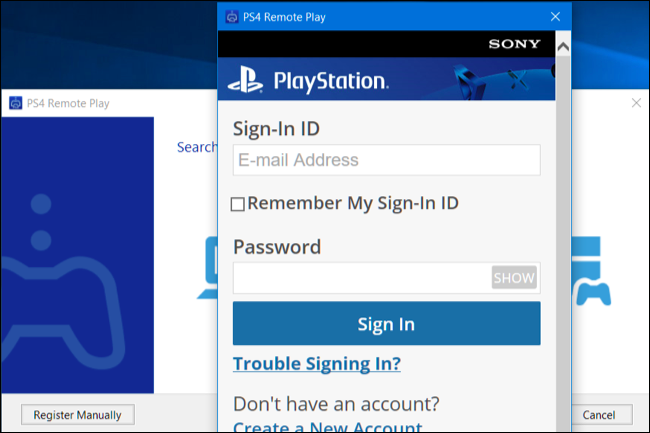Focus the E-mail Address field
Viewport: 650px width, 433px height.
[x=386, y=160]
